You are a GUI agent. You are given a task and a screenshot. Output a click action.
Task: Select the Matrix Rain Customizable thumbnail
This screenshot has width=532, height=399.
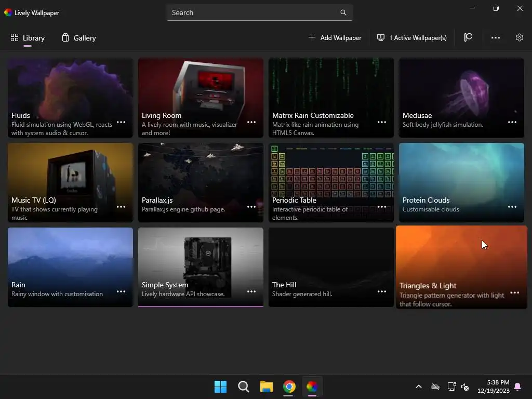point(331,98)
